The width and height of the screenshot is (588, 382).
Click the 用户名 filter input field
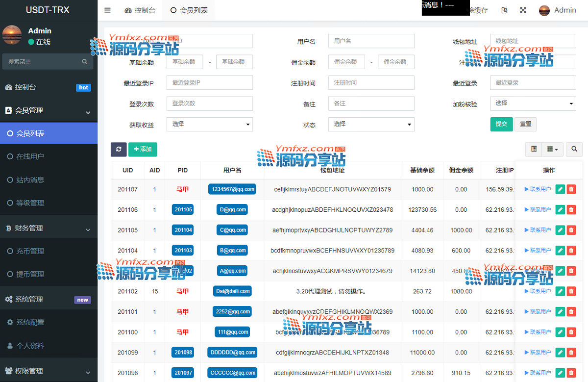371,41
